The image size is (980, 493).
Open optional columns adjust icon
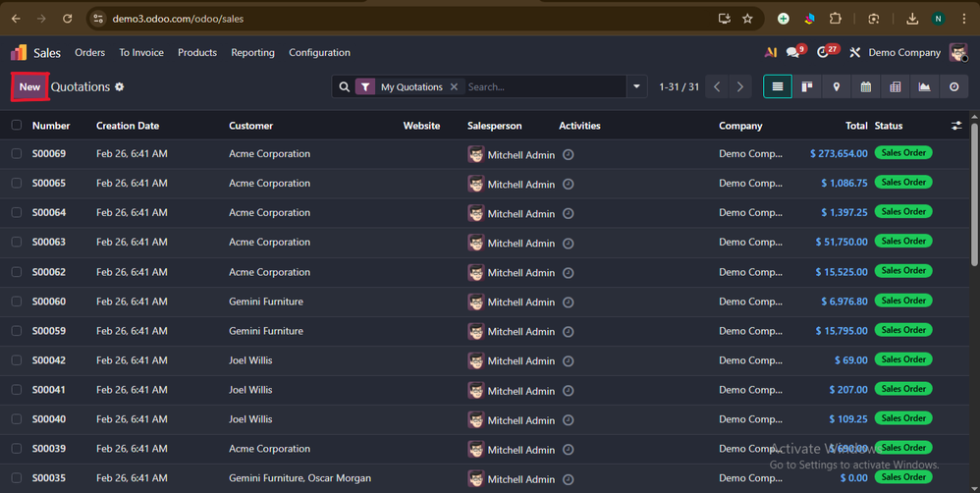tap(956, 126)
